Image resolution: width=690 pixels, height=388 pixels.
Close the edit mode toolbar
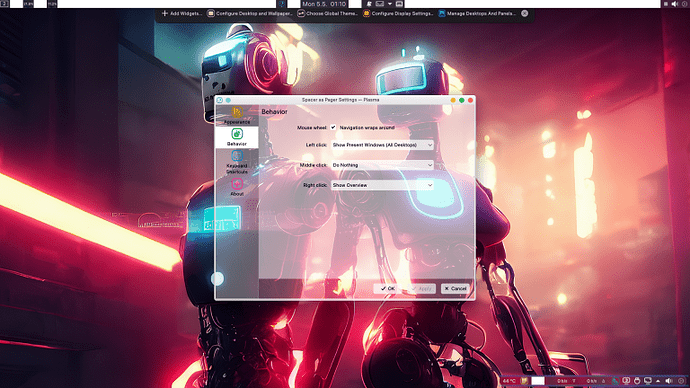click(525, 14)
